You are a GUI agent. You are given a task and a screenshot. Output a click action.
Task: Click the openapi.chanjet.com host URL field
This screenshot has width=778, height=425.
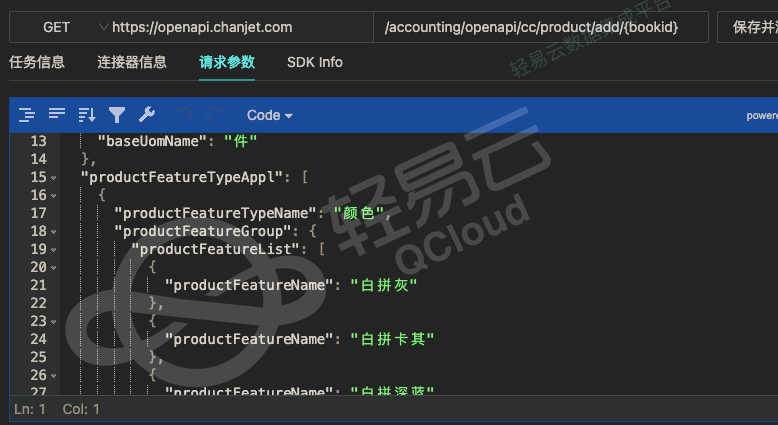coord(240,27)
